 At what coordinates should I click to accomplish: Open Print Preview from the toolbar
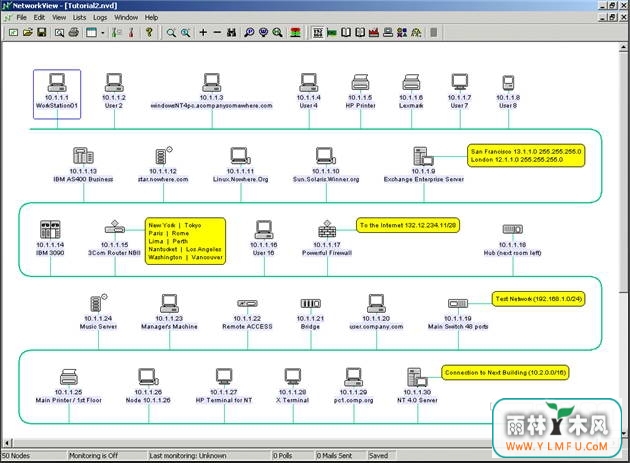(x=59, y=33)
